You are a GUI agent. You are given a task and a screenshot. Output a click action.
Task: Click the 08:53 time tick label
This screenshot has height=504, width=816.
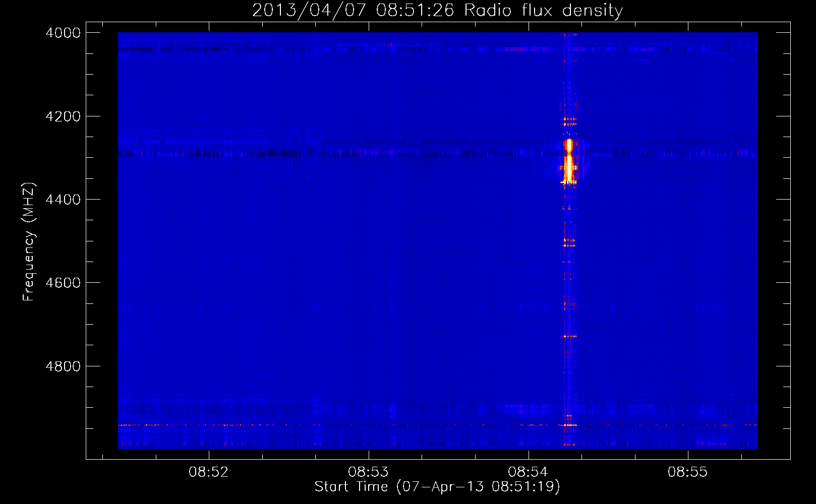(369, 472)
